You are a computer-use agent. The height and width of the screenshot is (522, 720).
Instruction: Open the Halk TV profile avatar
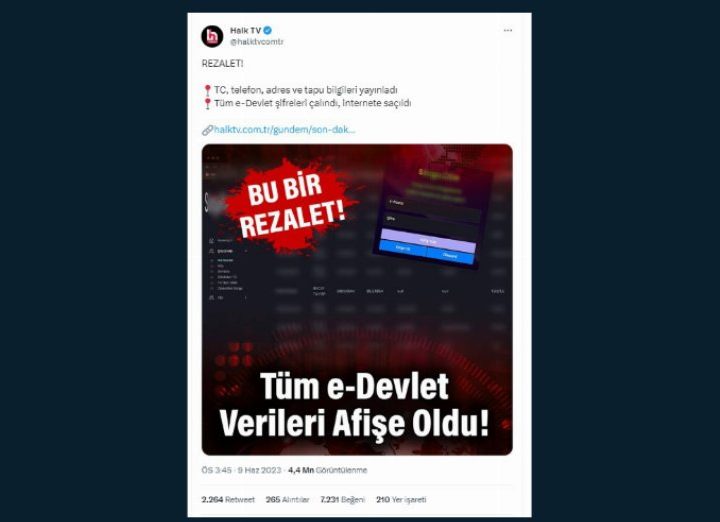tap(212, 36)
